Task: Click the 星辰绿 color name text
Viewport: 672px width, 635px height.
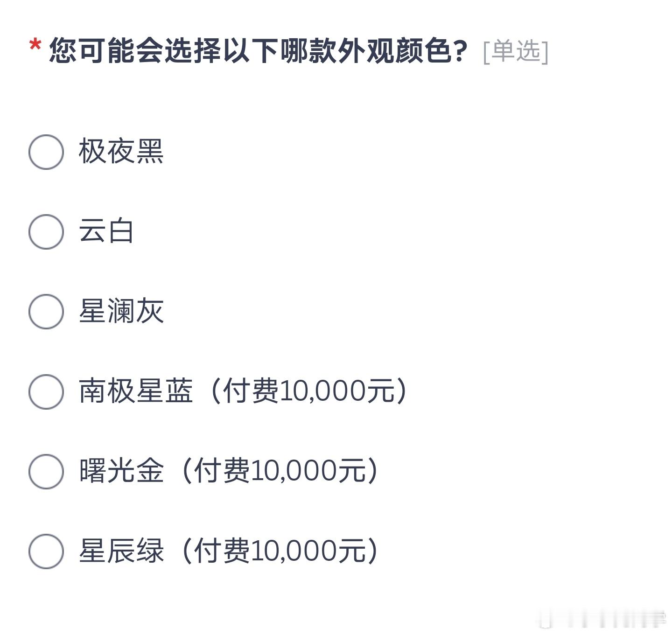Action: point(121,551)
